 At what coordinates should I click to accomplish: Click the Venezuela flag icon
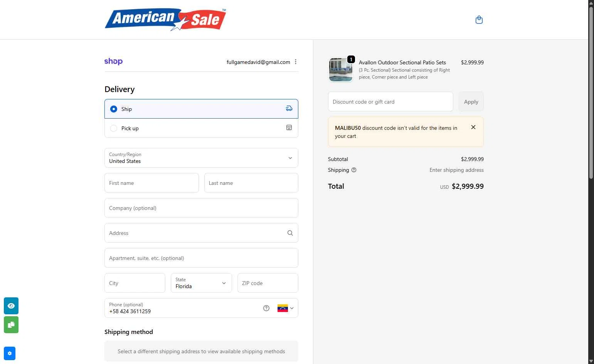click(x=283, y=308)
